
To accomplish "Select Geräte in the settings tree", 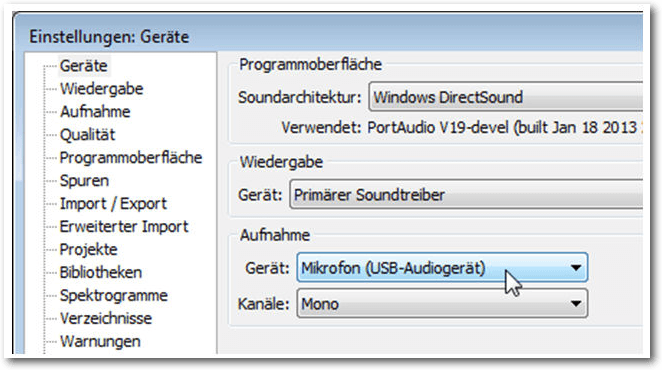I will pos(84,66).
